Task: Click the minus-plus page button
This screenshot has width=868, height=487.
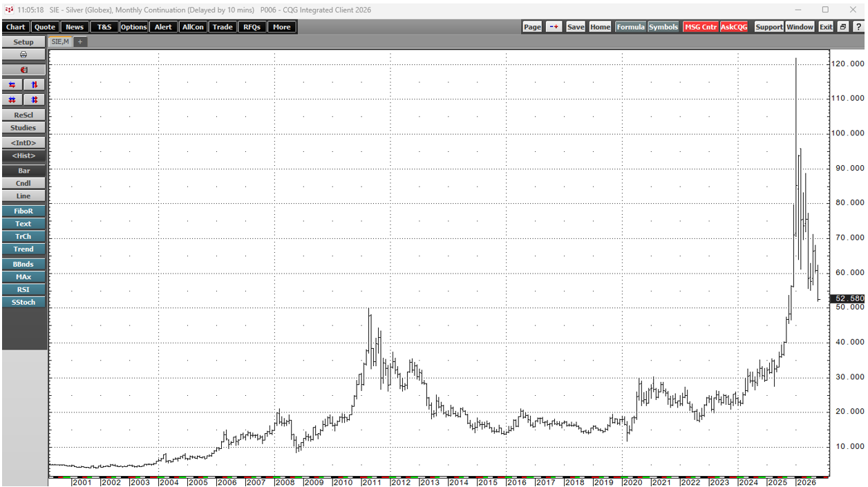Action: coord(554,27)
